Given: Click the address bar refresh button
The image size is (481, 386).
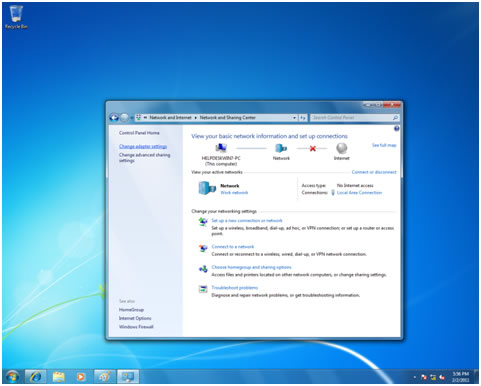Looking at the screenshot, I should (x=303, y=118).
